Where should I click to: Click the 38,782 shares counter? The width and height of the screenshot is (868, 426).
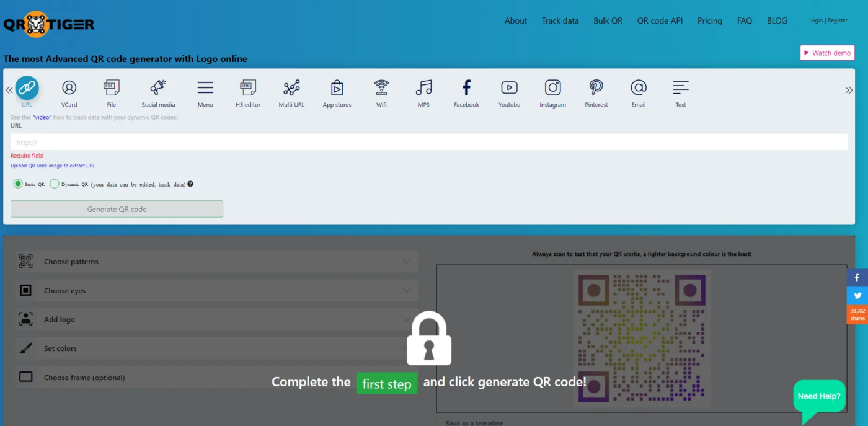[x=857, y=314]
